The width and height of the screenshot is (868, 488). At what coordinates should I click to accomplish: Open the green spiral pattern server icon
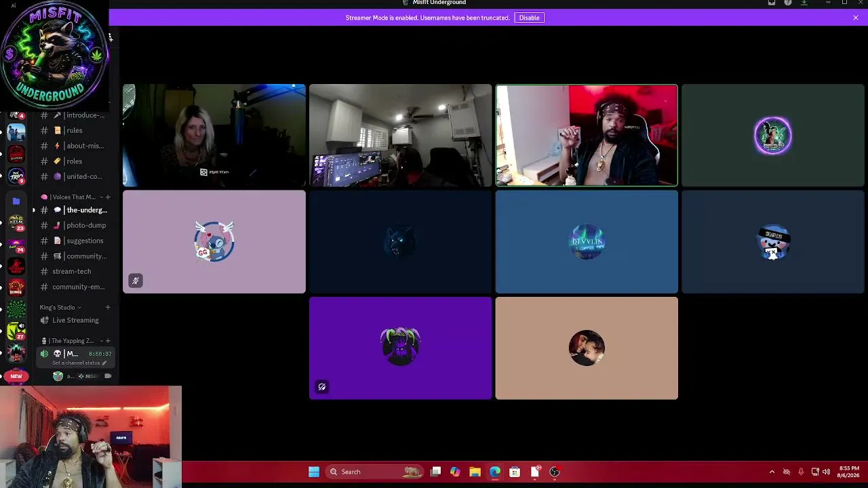[x=16, y=310]
